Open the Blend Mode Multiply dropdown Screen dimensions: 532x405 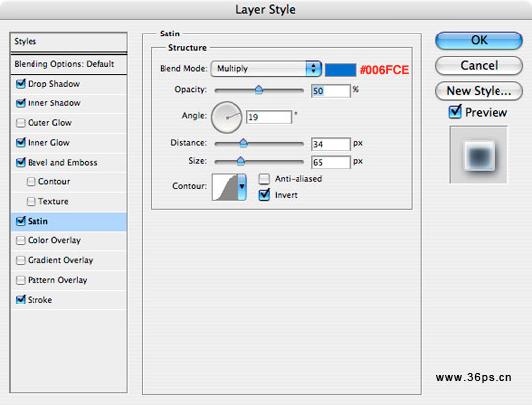click(266, 69)
